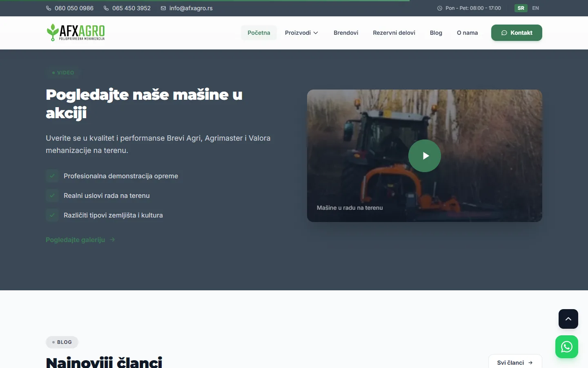Expand the Proizvodi dropdown menu
The image size is (588, 368).
coord(301,33)
